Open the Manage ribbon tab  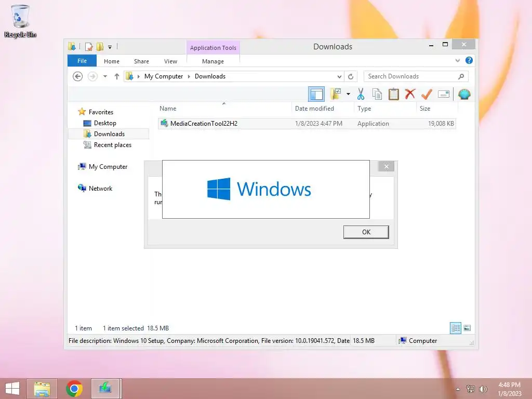tap(213, 61)
